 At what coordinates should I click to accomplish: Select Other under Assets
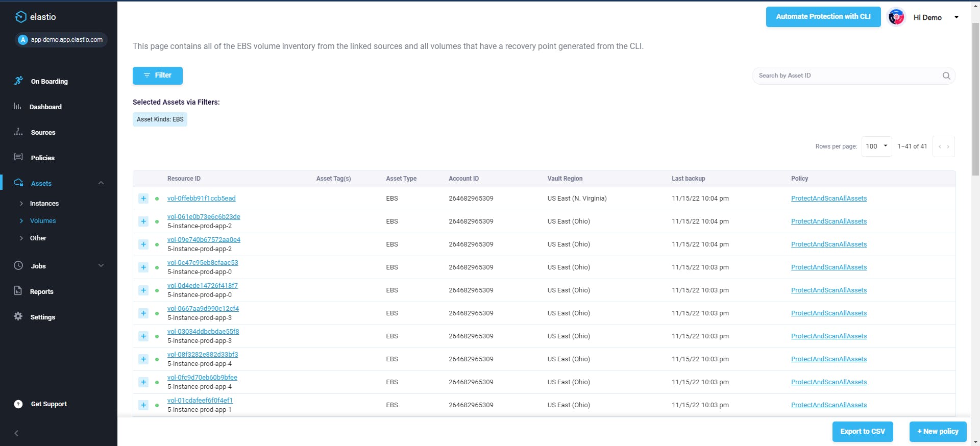[38, 238]
